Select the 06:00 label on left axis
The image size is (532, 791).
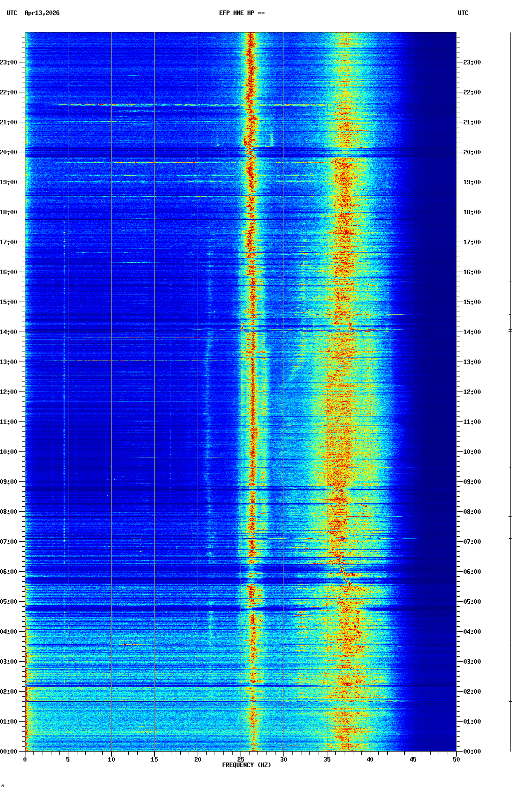pos(9,572)
